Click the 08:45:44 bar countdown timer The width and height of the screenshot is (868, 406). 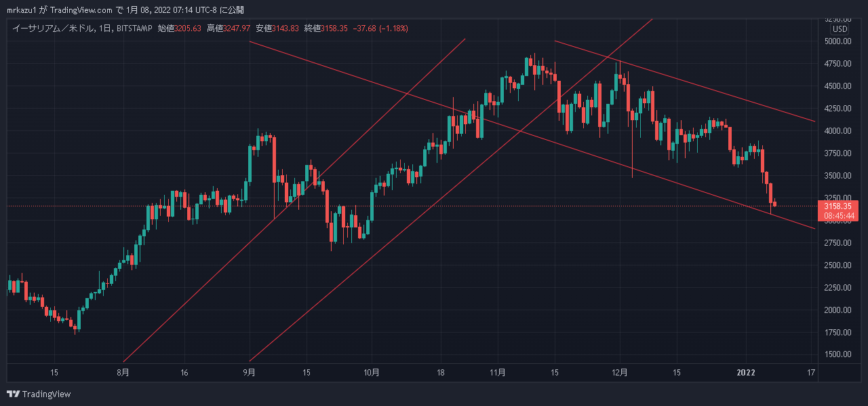[839, 216]
